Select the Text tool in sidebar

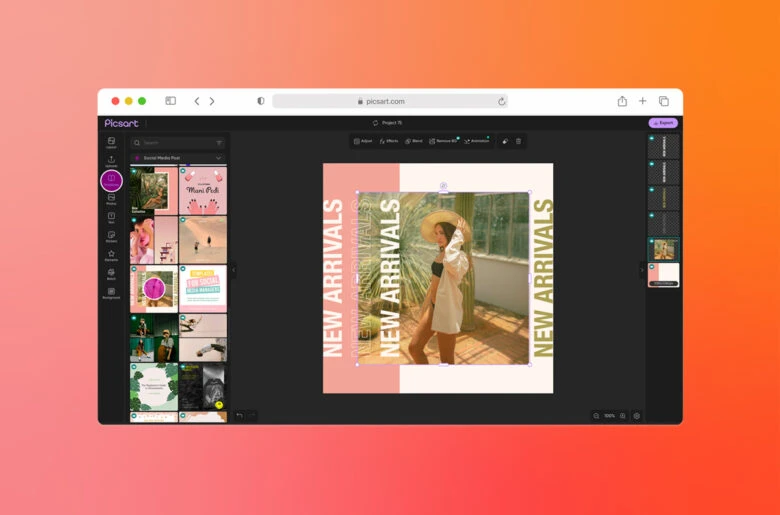pyautogui.click(x=111, y=218)
